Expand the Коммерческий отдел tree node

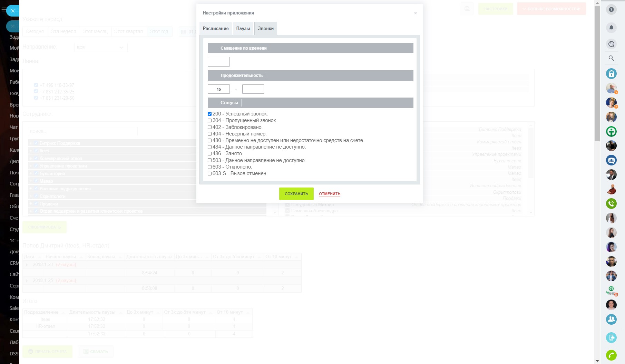31,158
